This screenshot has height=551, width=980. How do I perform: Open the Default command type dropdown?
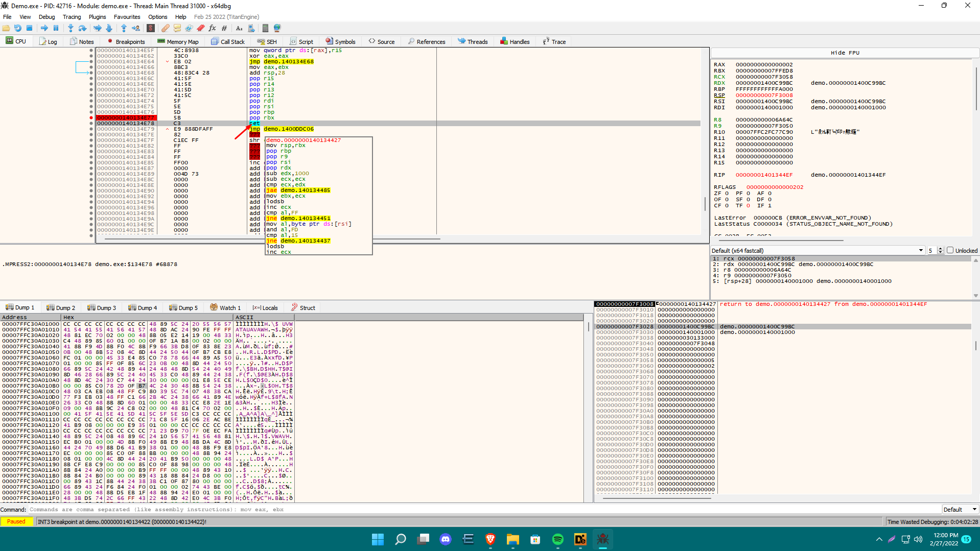[x=961, y=510]
